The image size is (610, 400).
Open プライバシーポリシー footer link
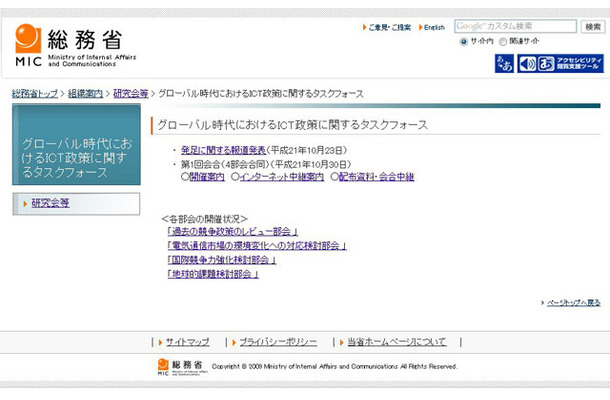point(278,342)
